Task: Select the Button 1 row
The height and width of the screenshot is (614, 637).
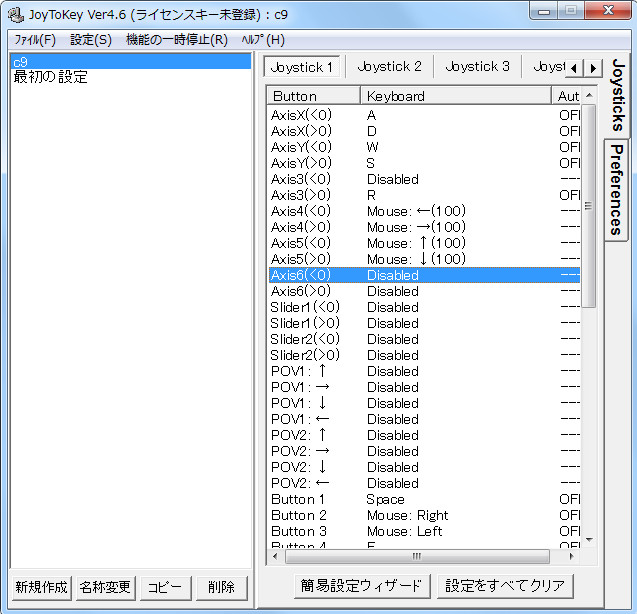Action: coord(425,499)
